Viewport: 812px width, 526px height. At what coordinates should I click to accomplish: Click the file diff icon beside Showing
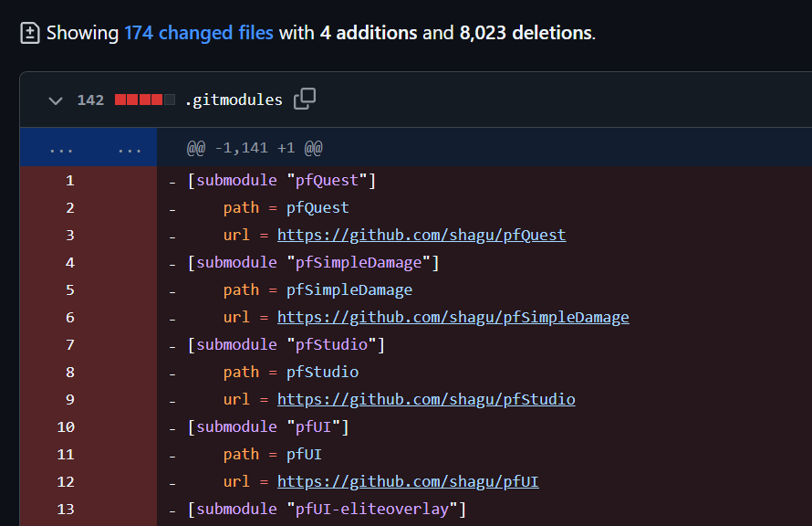pos(30,33)
